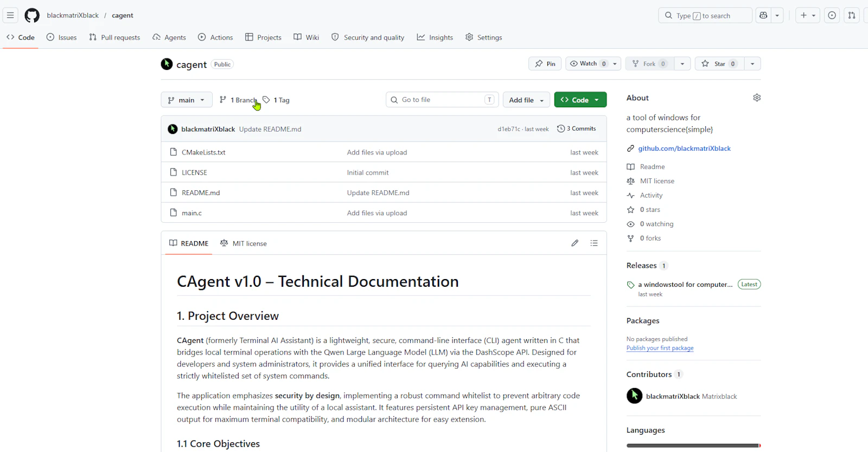View the 0 forks link

coord(644,238)
